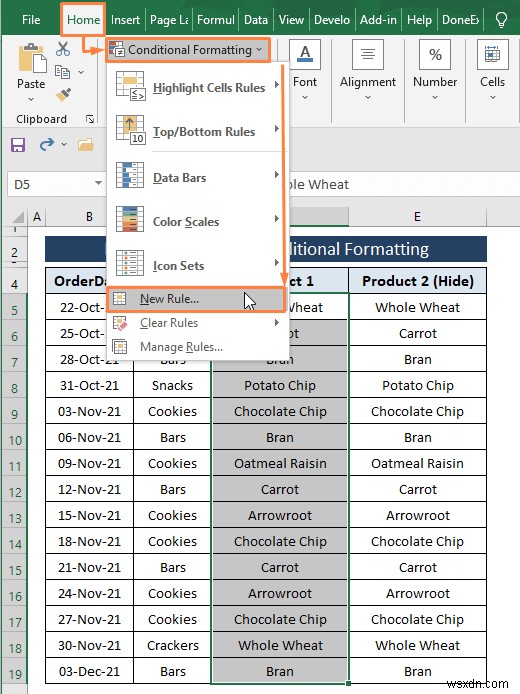Select the Format Painter brush icon

63,94
